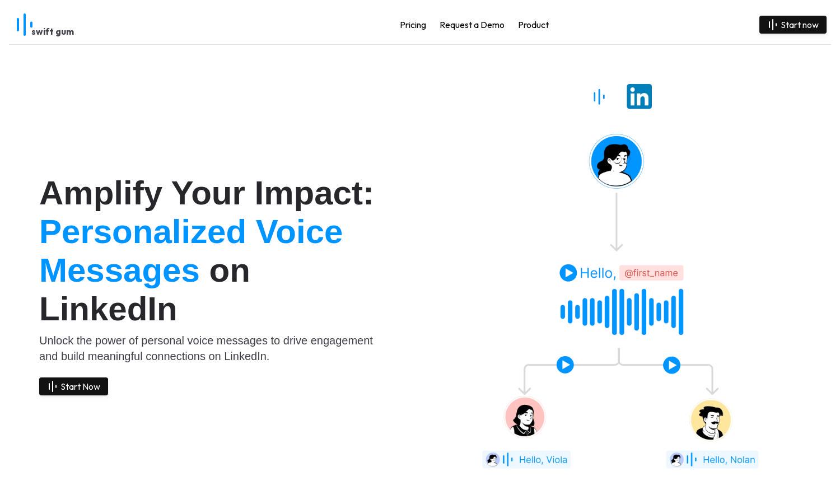Click the sound-bars icon in Nolan chip
The width and height of the screenshot is (840, 504).
[692, 460]
